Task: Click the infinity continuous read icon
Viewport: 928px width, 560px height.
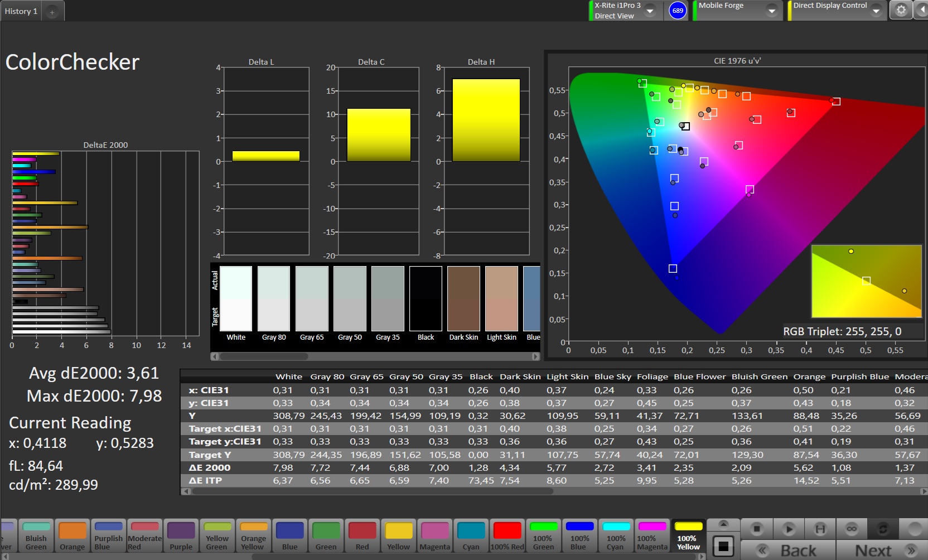Action: [x=852, y=528]
